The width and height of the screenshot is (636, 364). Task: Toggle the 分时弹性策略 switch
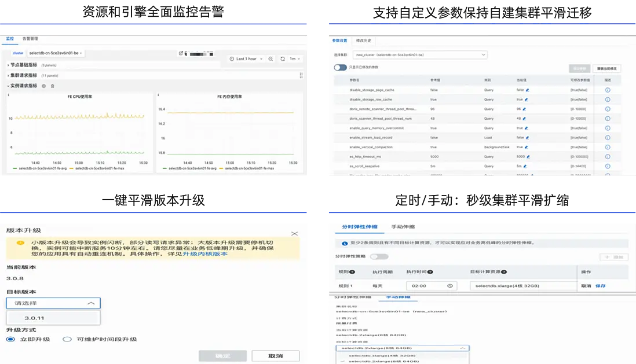pos(379,256)
